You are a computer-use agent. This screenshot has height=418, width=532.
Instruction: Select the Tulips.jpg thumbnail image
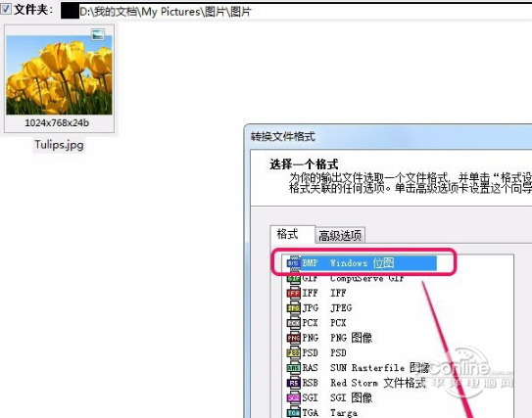[x=59, y=74]
